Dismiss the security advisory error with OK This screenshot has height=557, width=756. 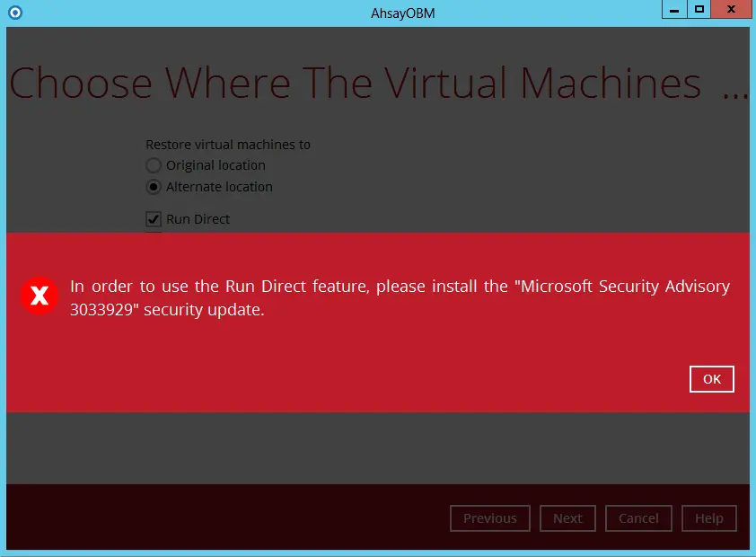(x=711, y=378)
